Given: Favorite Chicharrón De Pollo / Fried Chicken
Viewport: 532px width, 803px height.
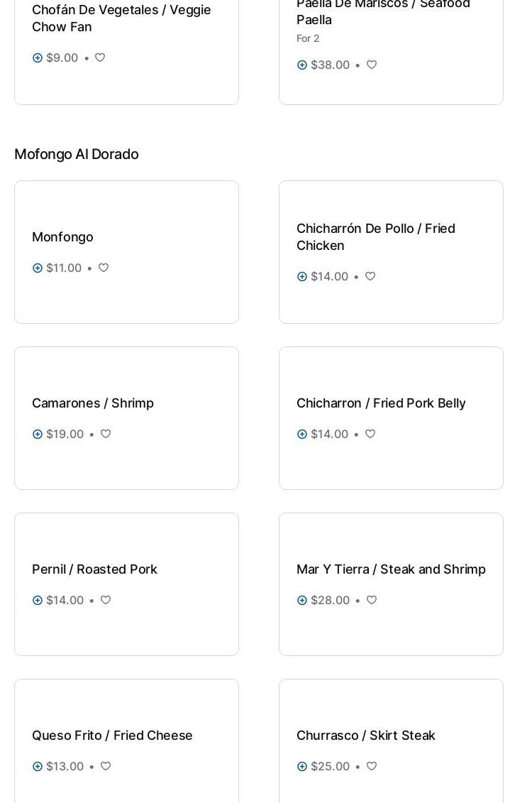Looking at the screenshot, I should pos(370,276).
